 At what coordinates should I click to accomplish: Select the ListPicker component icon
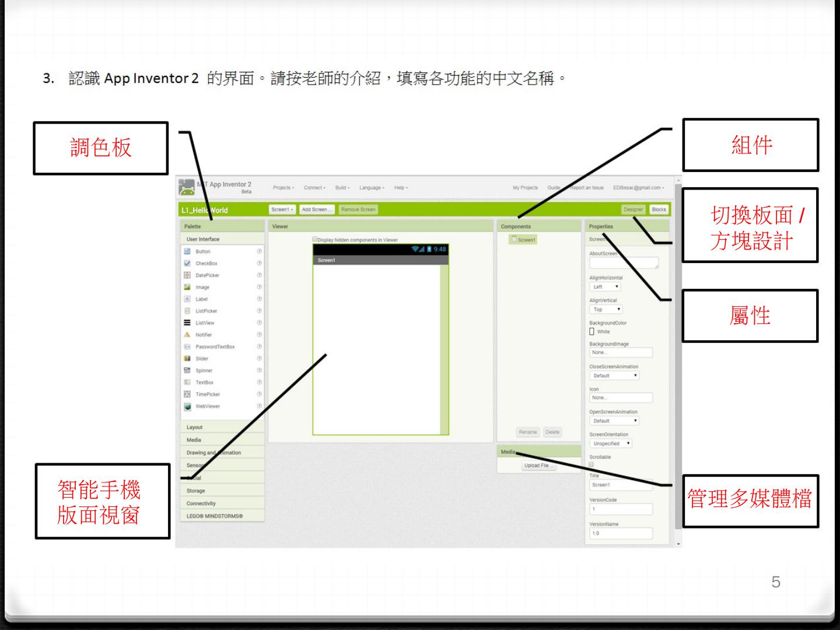(187, 311)
